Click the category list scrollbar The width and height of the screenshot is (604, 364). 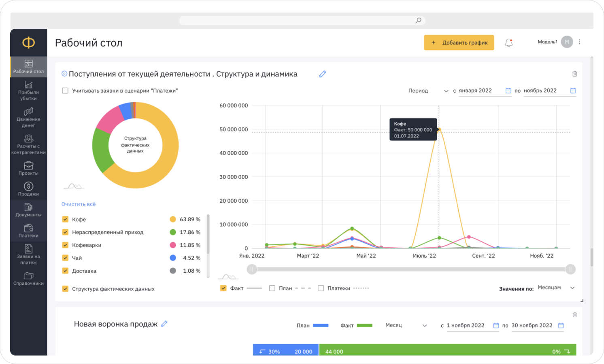[208, 235]
